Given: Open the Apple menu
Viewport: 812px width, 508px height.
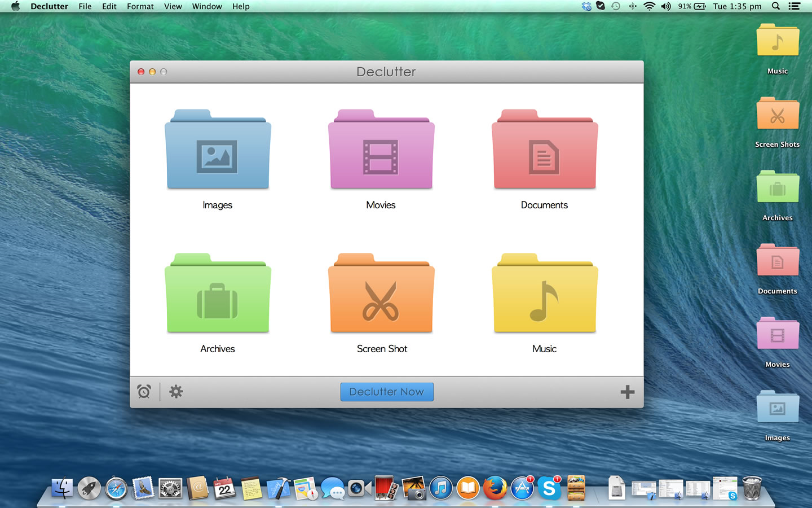Looking at the screenshot, I should [15, 6].
